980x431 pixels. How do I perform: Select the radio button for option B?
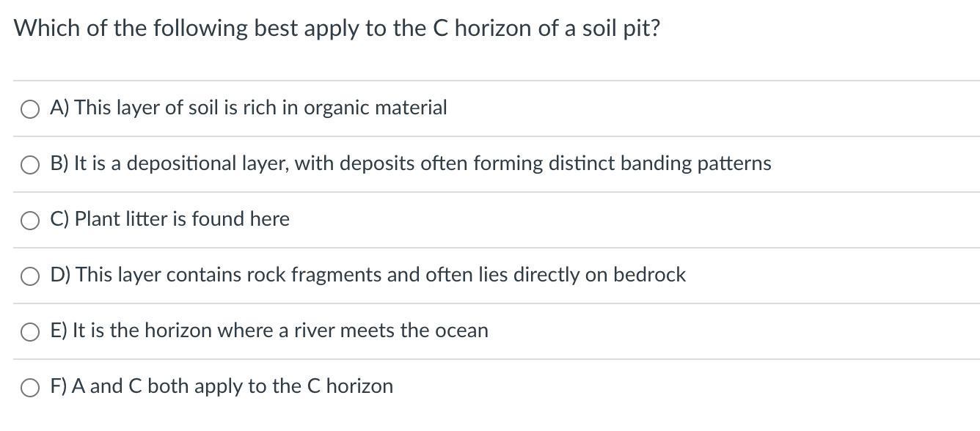point(29,165)
